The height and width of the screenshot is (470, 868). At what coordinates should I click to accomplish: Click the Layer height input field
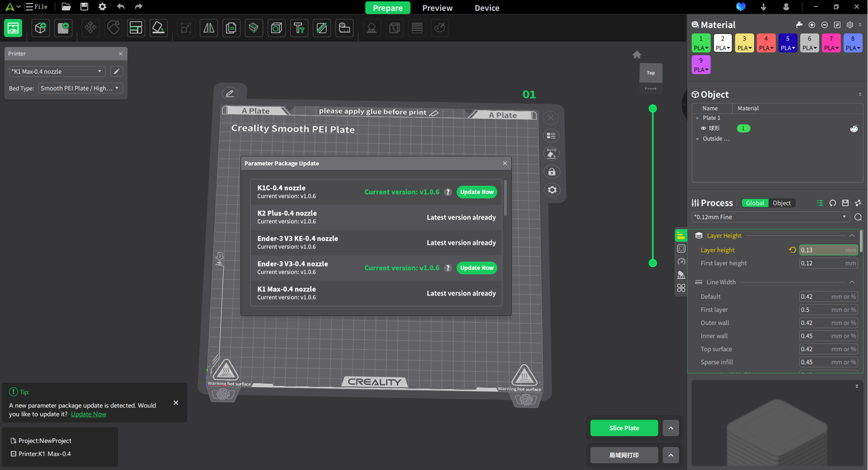(x=828, y=250)
